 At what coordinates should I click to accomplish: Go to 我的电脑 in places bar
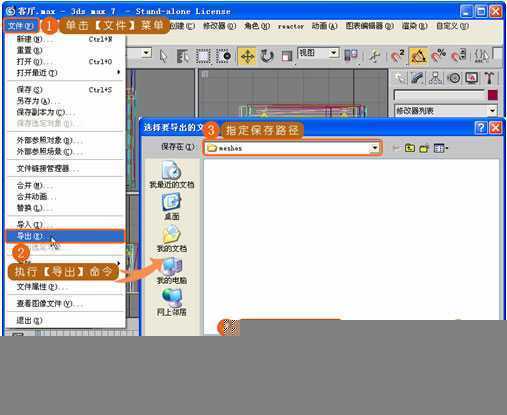[x=171, y=271]
